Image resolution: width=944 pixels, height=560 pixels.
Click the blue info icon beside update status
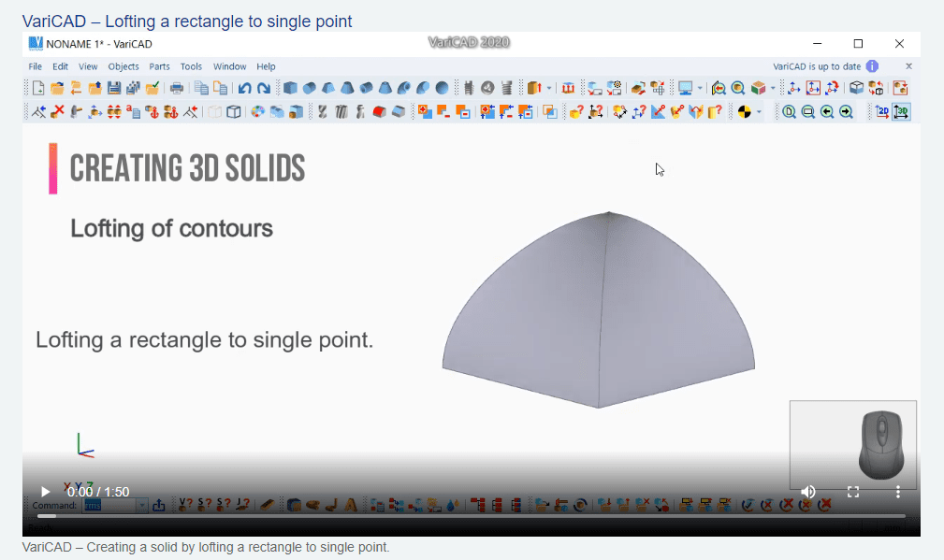click(x=872, y=66)
